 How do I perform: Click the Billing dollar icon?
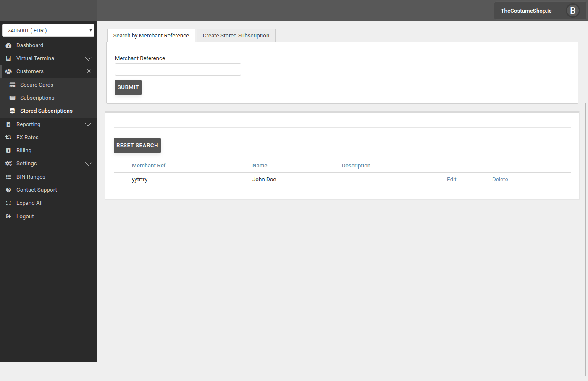click(x=8, y=151)
